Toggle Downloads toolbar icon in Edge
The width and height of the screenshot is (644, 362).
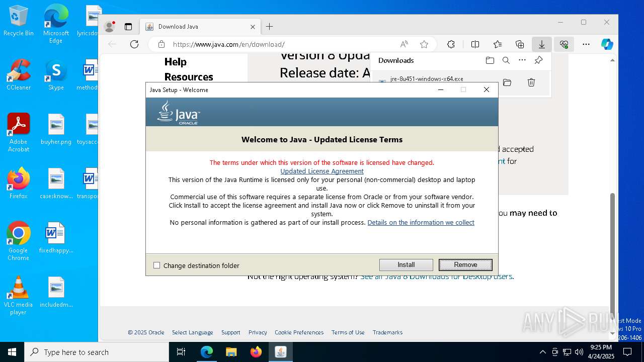(542, 44)
